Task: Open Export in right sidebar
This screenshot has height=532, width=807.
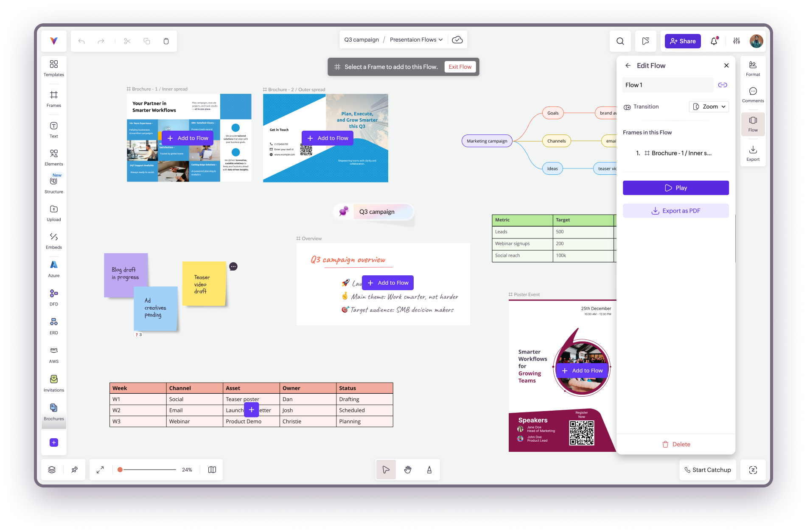Action: tap(753, 153)
